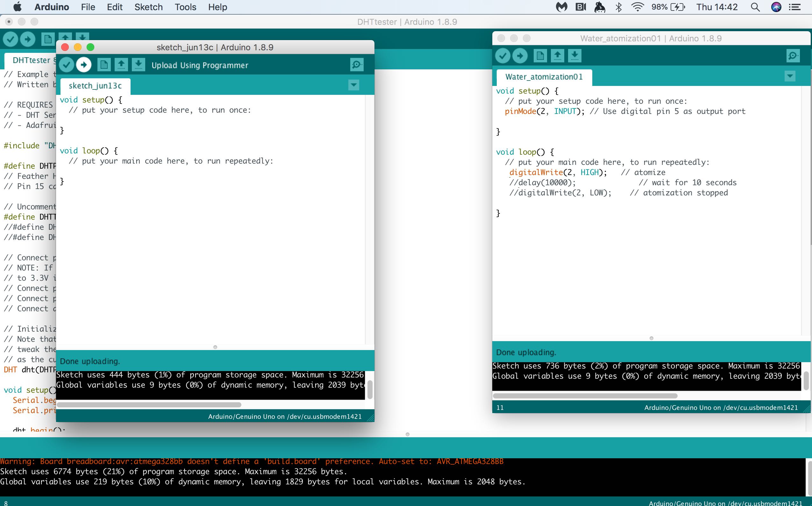The width and height of the screenshot is (812, 506).
Task: Click 'Done uploading.' status in Water_atomization01 window
Action: (526, 352)
